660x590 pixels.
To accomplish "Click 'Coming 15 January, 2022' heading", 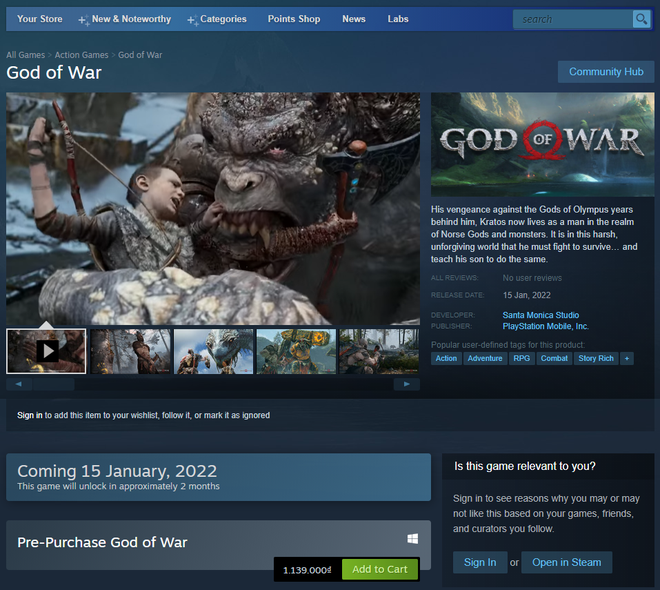I will tap(117, 471).
